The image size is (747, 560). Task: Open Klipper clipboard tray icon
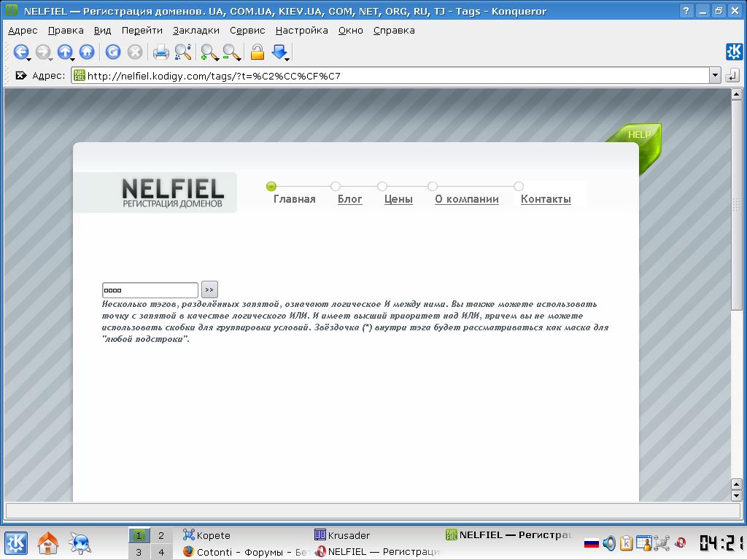(x=627, y=542)
